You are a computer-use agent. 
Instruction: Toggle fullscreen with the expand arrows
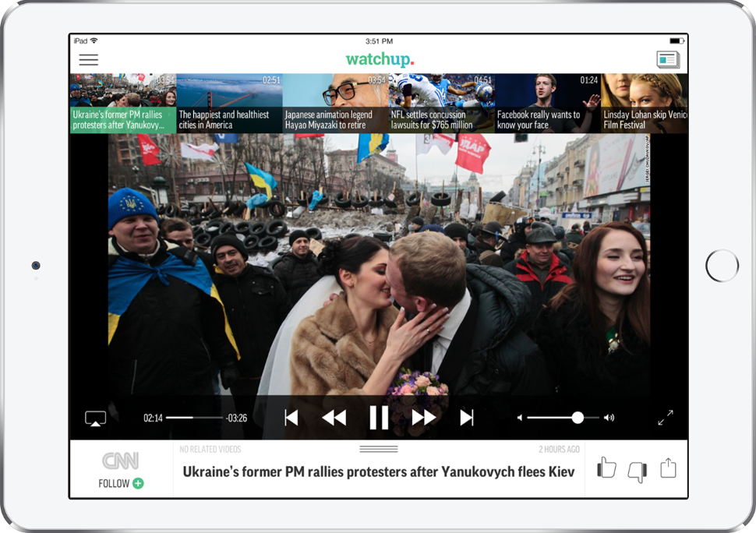coord(666,418)
